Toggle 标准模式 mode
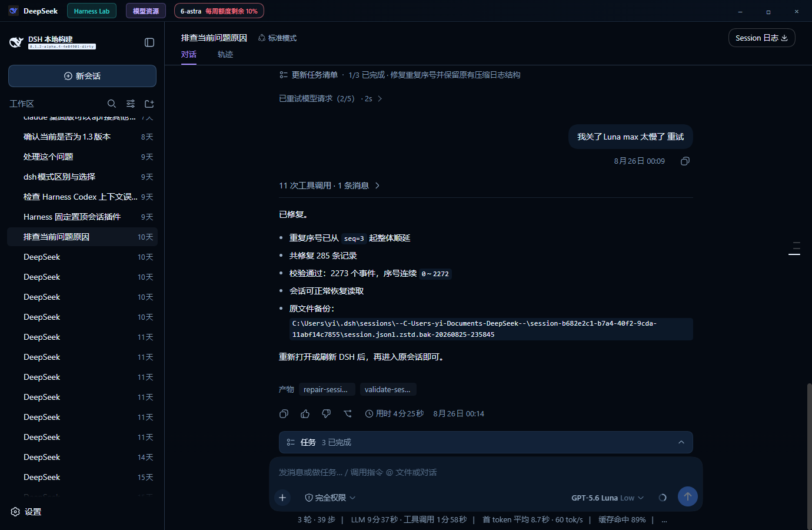The height and width of the screenshot is (530, 812). click(277, 38)
